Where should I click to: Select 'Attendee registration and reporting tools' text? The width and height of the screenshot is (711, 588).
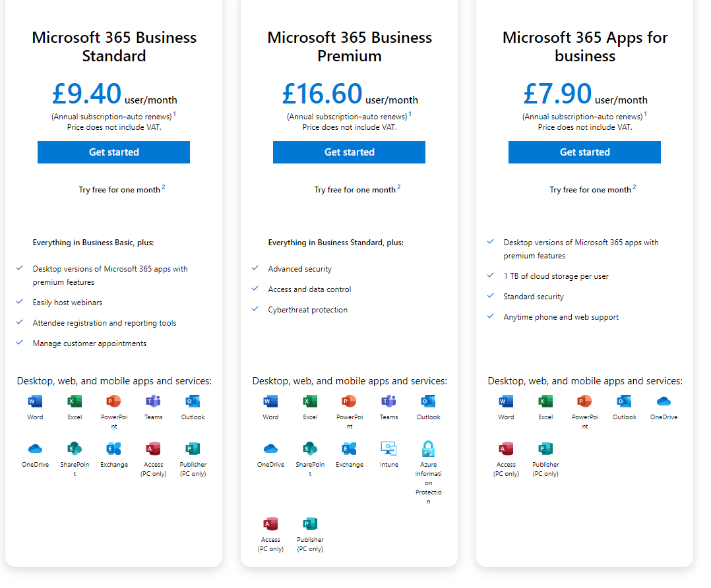[104, 323]
